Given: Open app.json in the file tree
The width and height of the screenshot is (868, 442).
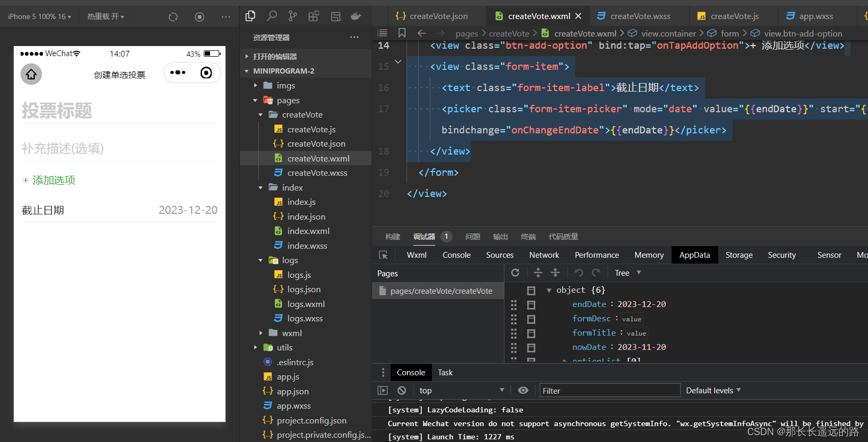Looking at the screenshot, I should (x=292, y=391).
